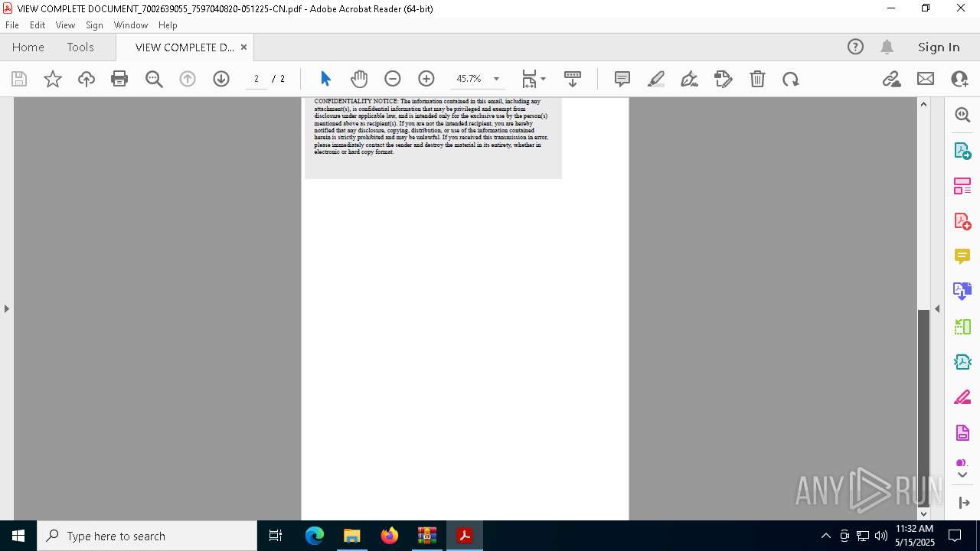
Task: Share the document with other people
Action: (x=959, y=79)
